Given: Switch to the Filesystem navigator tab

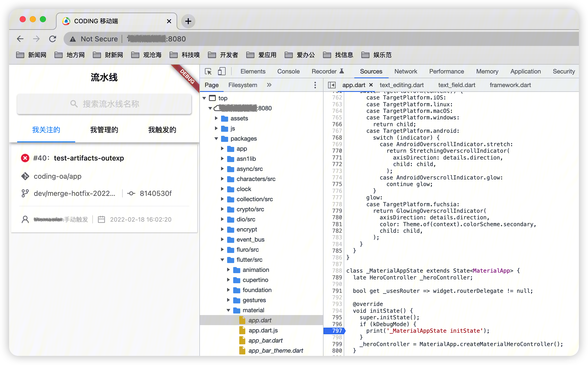Looking at the screenshot, I should click(243, 85).
